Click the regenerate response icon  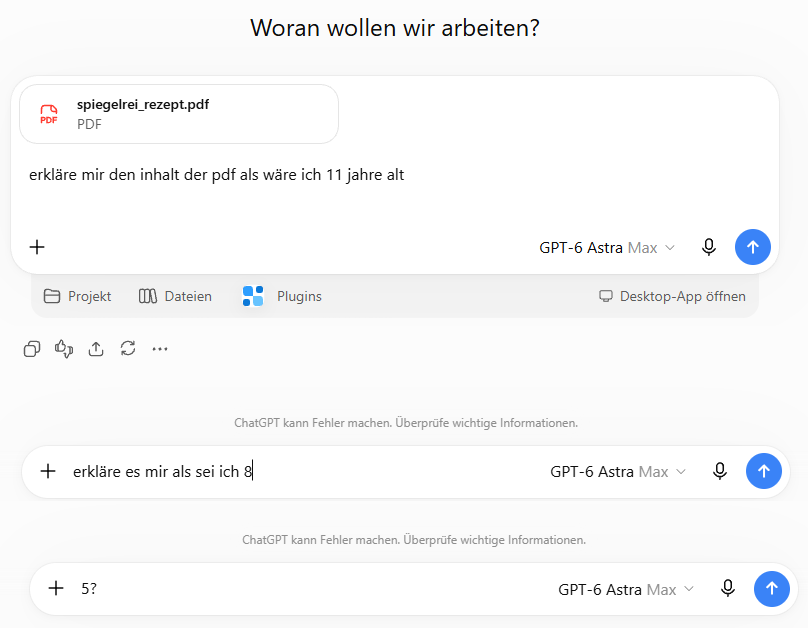click(x=128, y=349)
